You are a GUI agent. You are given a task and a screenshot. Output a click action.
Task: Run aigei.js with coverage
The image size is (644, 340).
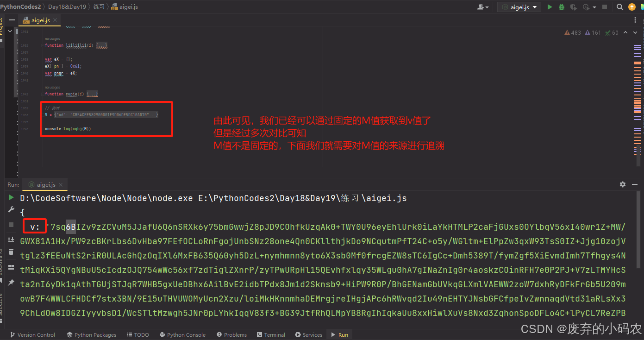pos(574,7)
